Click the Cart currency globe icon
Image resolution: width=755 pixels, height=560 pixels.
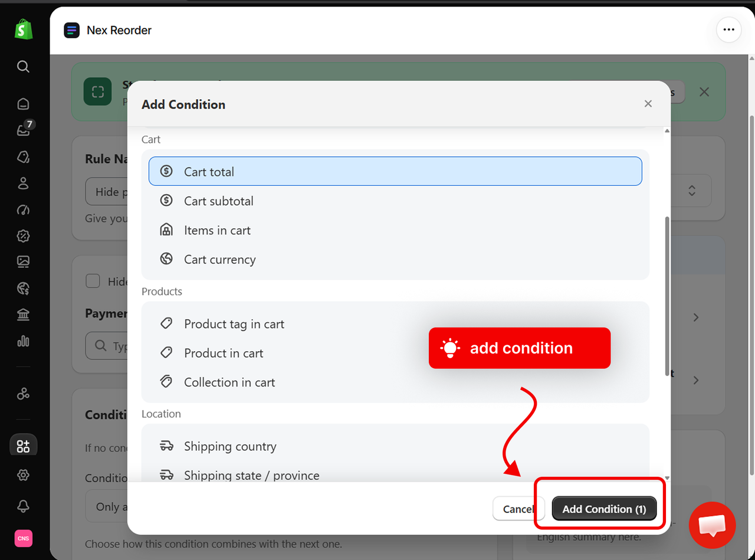pos(166,258)
